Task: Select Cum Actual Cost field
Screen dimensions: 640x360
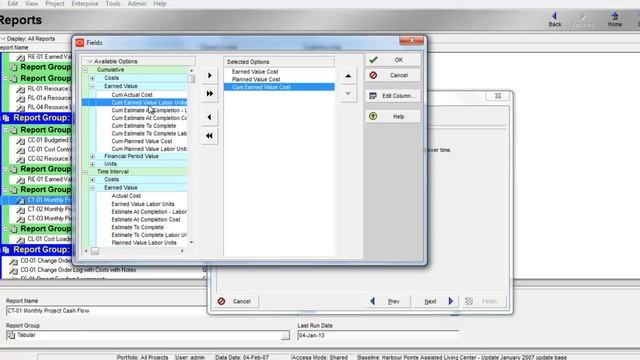Action: [132, 95]
